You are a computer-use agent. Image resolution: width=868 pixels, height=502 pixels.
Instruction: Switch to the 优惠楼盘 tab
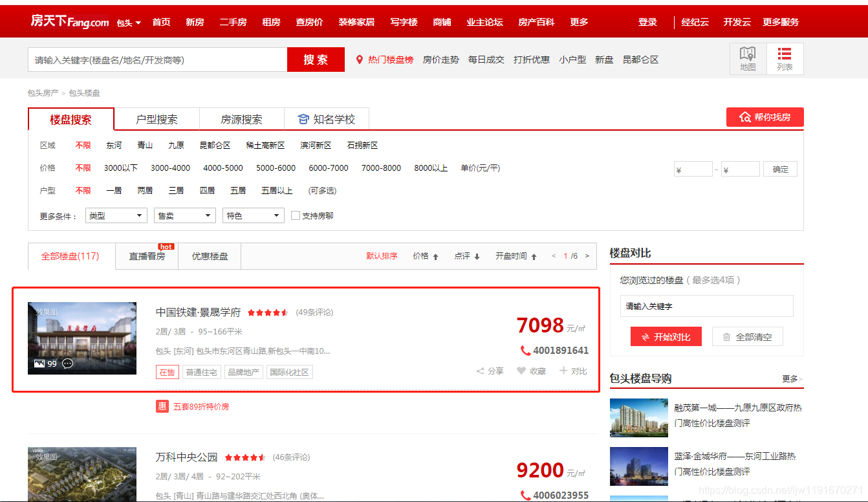coord(210,256)
